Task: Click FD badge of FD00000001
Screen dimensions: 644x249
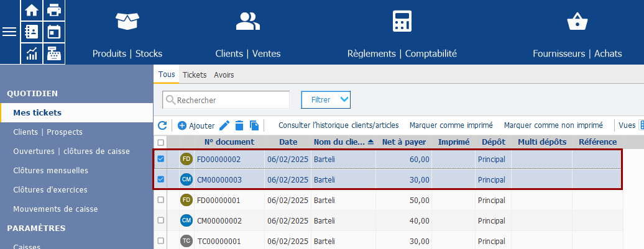Action: pyautogui.click(x=186, y=200)
